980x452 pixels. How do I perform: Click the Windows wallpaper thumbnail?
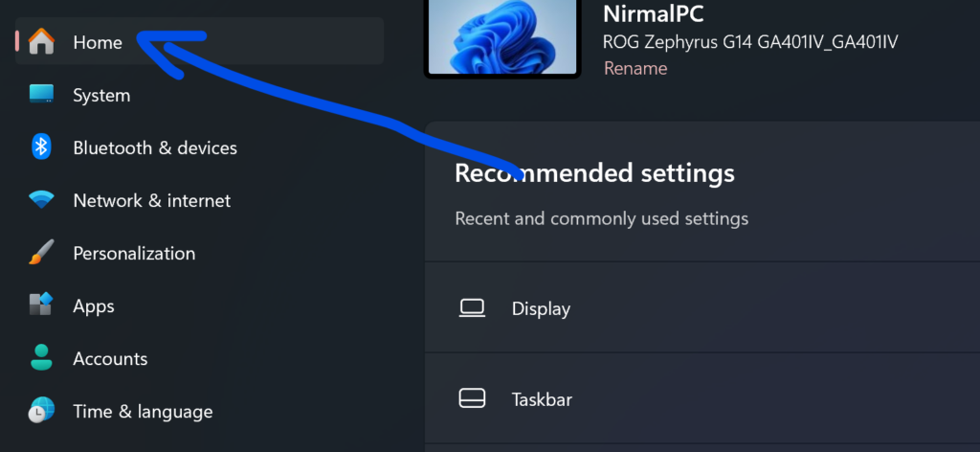point(502,36)
